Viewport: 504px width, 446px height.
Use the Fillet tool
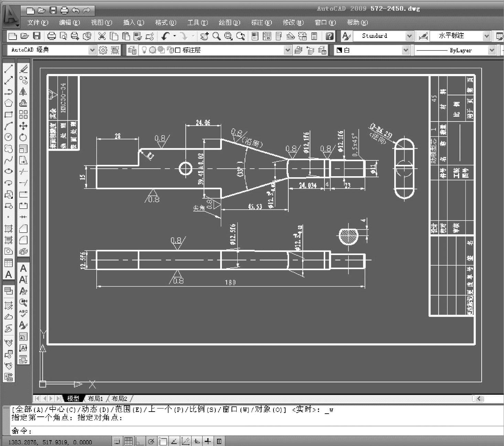pos(23,240)
